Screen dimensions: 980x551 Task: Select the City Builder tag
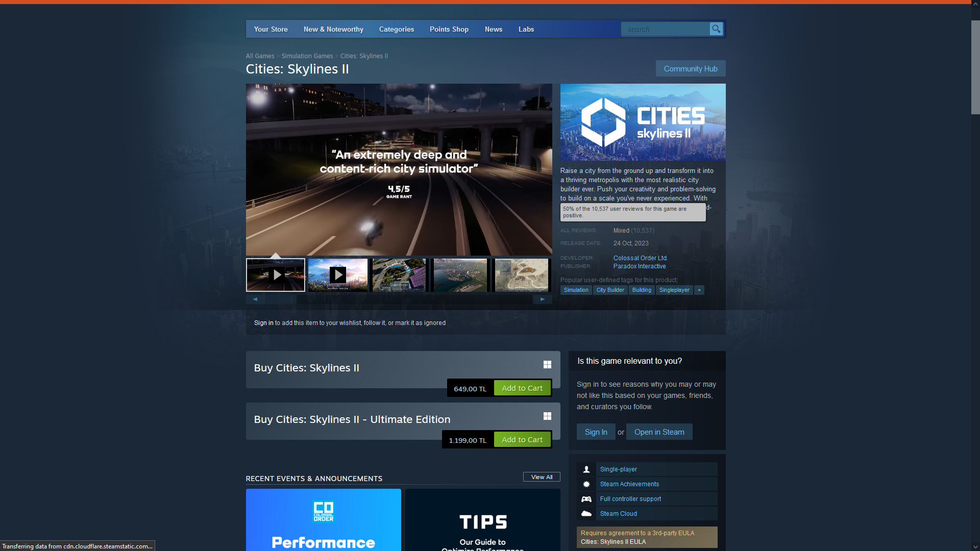[x=610, y=290]
